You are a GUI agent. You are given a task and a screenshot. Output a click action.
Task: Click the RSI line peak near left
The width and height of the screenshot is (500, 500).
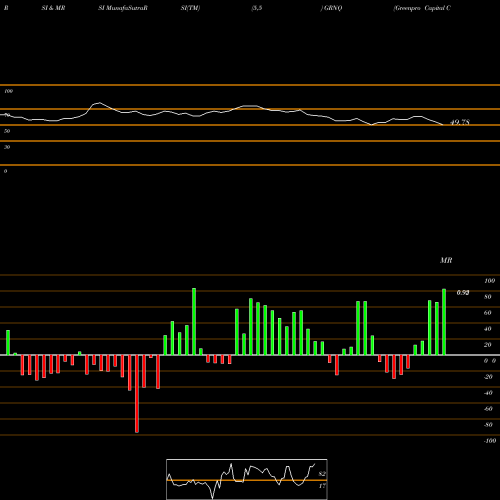(99, 103)
